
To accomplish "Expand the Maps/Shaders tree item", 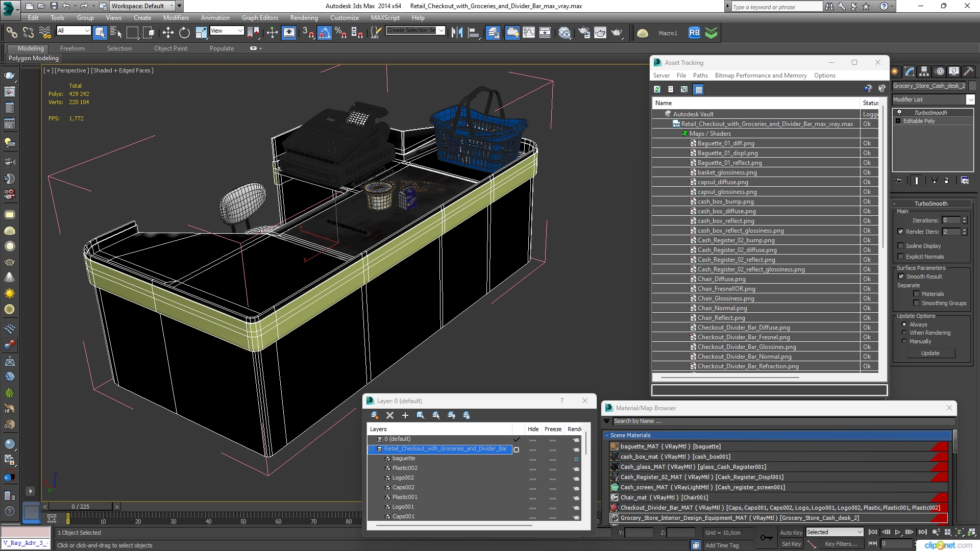I will pos(709,133).
